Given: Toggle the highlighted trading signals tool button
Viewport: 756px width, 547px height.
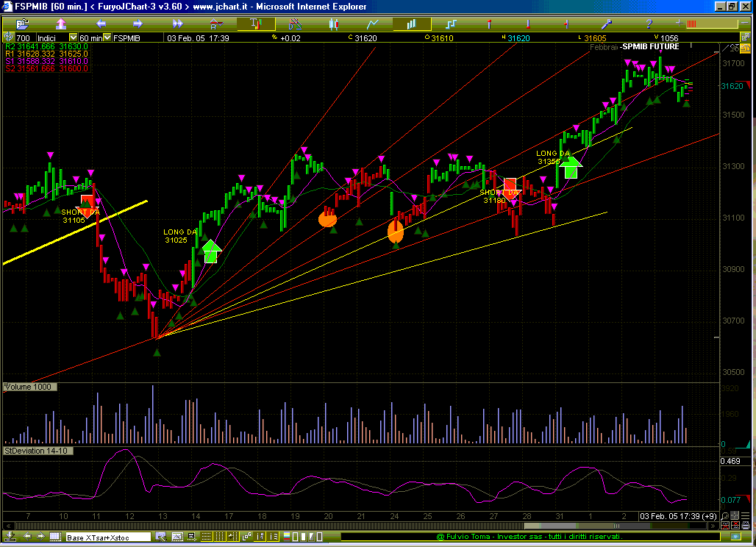Looking at the screenshot, I should click(254, 24).
